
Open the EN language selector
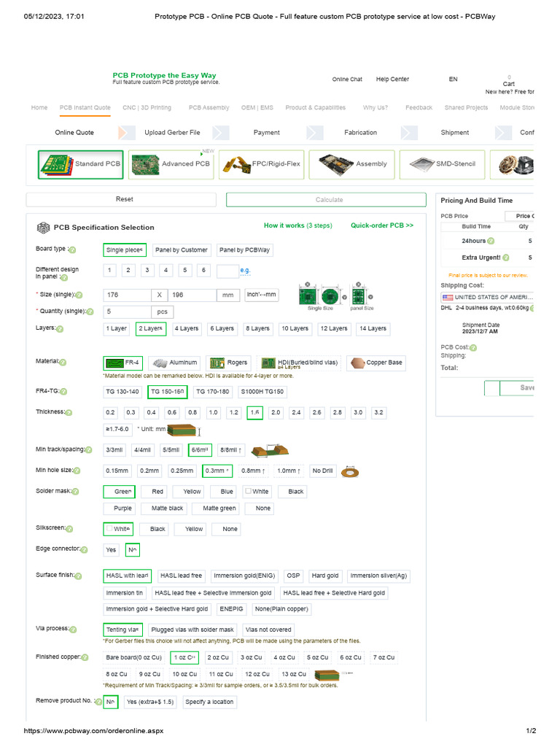(x=454, y=80)
